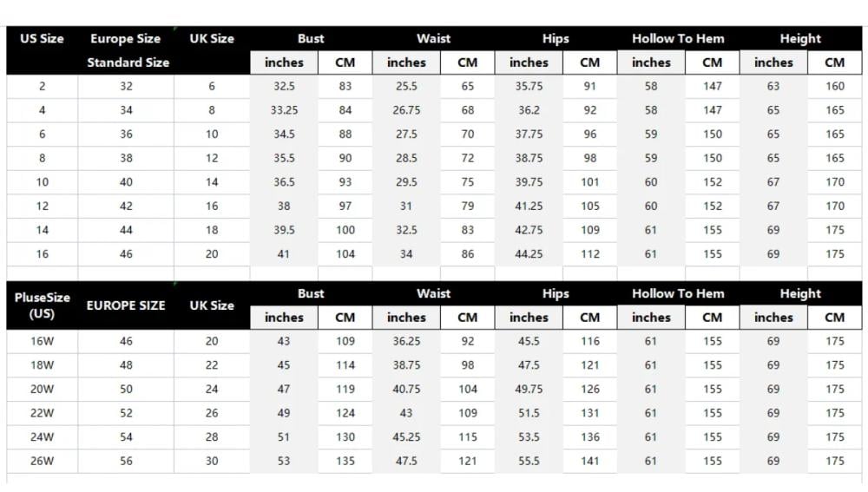Select the 45.25 waist inches cell
Image resolution: width=868 pixels, height=492 pixels.
tap(406, 437)
